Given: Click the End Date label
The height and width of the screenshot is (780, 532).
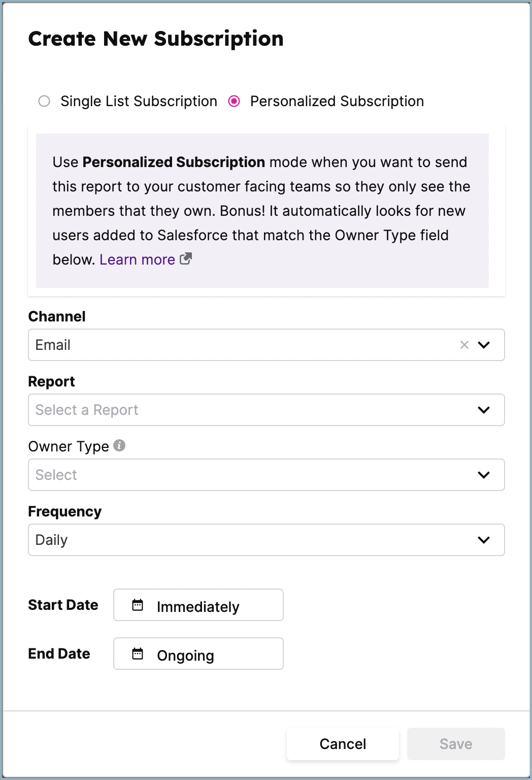Looking at the screenshot, I should point(59,654).
